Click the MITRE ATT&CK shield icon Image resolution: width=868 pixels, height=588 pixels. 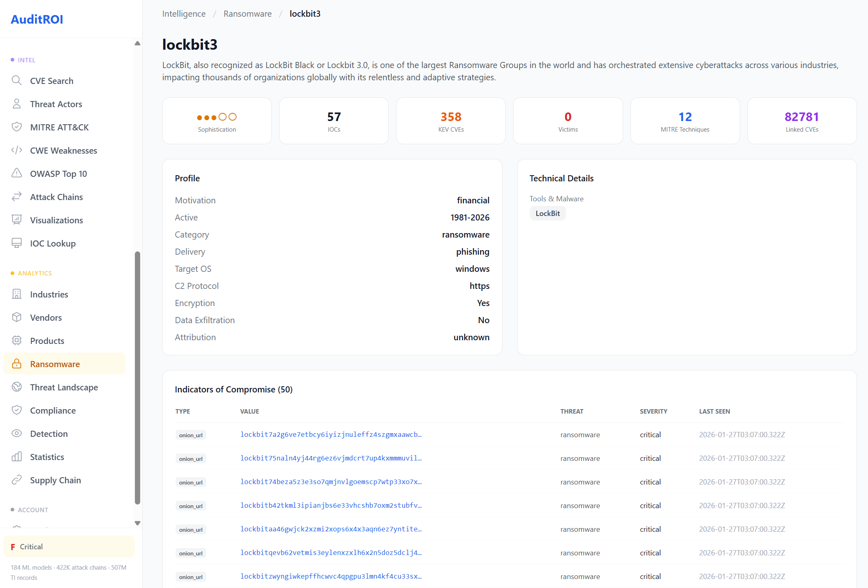click(17, 127)
